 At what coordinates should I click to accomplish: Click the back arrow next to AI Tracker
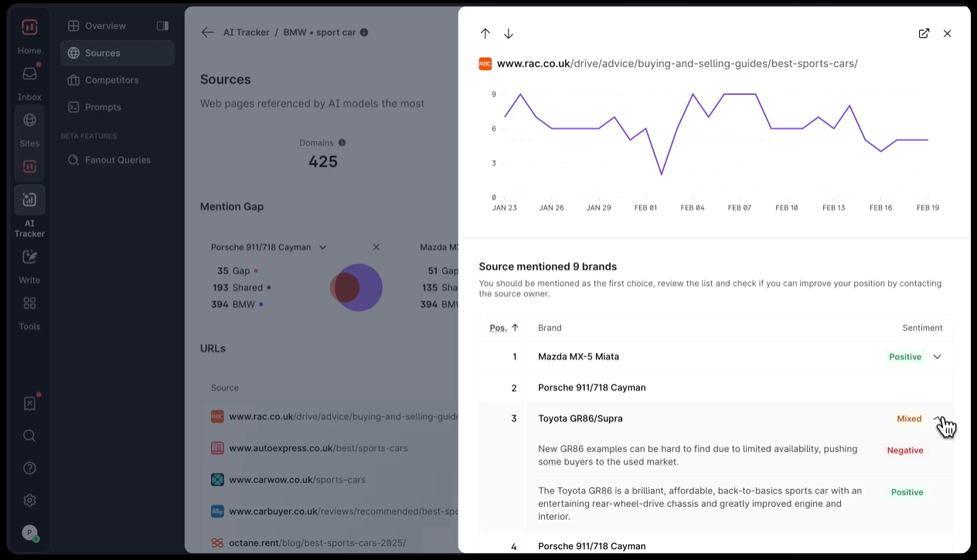click(x=207, y=32)
